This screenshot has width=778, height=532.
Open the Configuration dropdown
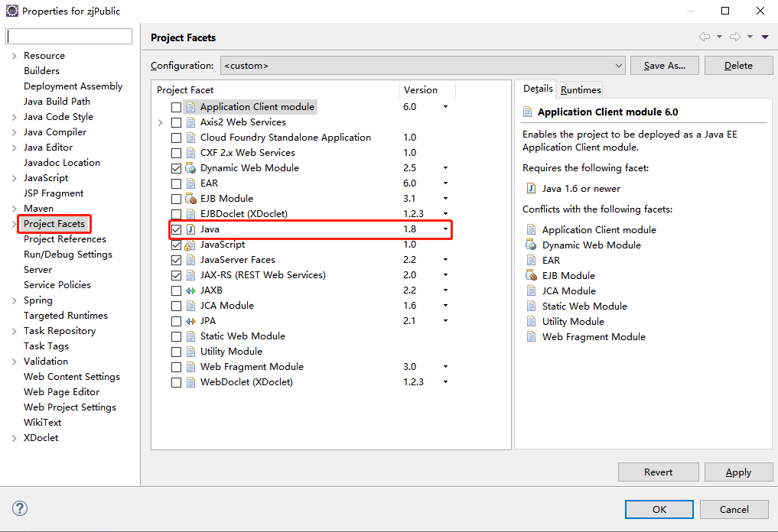click(618, 65)
